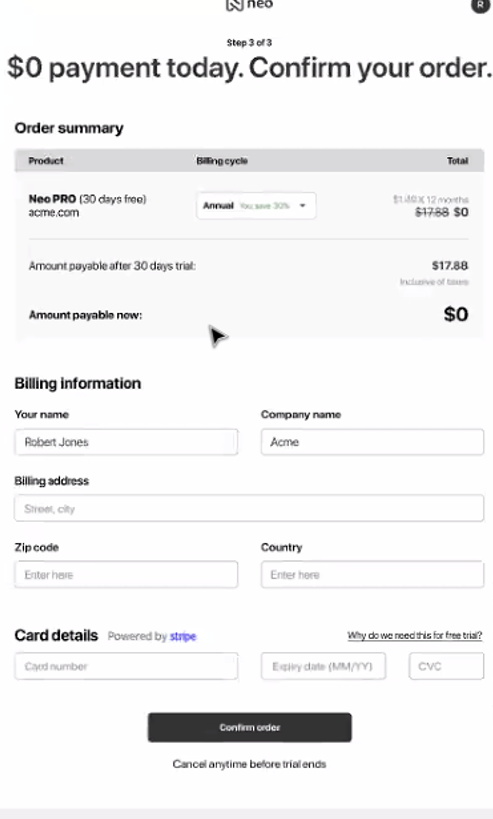Viewport: 493px width, 819px height.
Task: Click the 'Cancel anytime before trial ends' text
Action: pyautogui.click(x=249, y=764)
